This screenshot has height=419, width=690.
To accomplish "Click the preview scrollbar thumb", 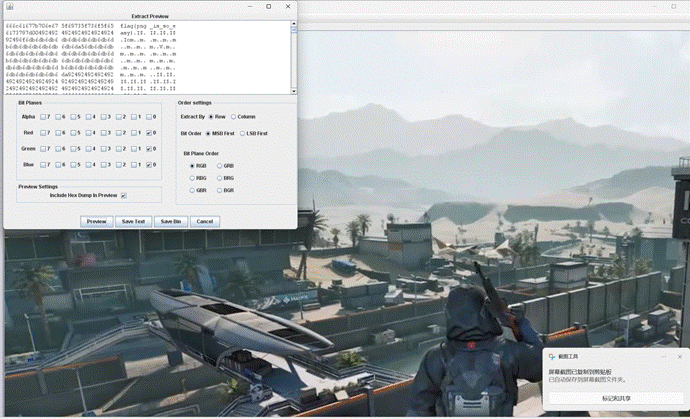I will tap(294, 29).
